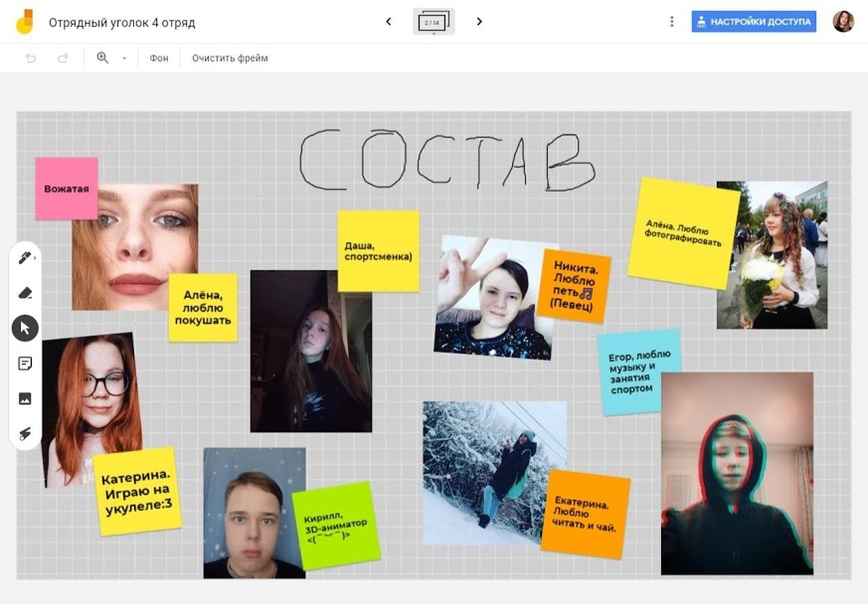868x604 pixels.
Task: Select the pink Вожатая sticky note
Action: coord(66,188)
